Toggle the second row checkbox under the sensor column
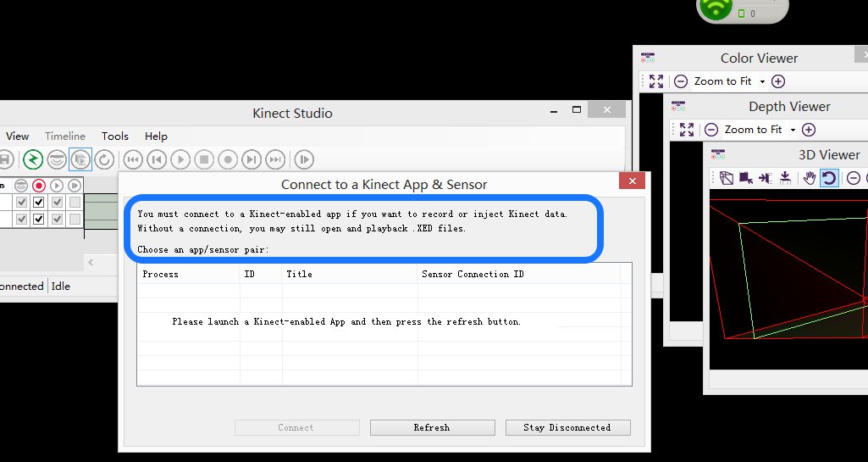 (x=21, y=220)
